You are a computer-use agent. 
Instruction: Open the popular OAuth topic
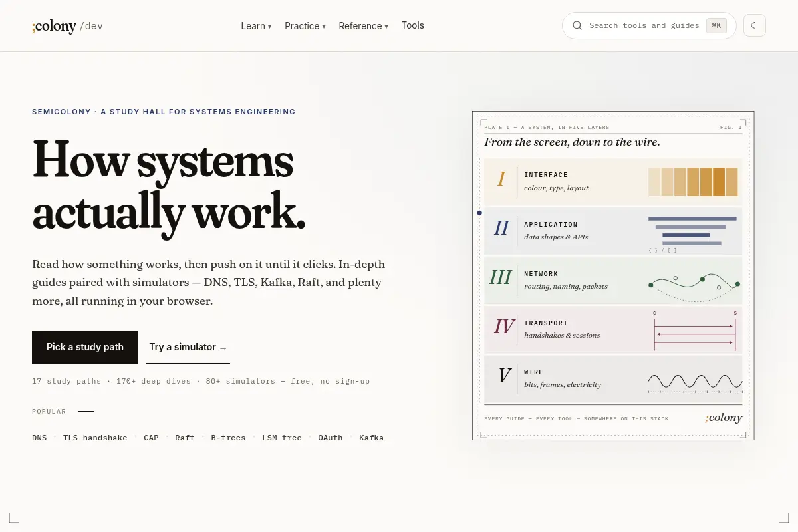[x=331, y=438]
